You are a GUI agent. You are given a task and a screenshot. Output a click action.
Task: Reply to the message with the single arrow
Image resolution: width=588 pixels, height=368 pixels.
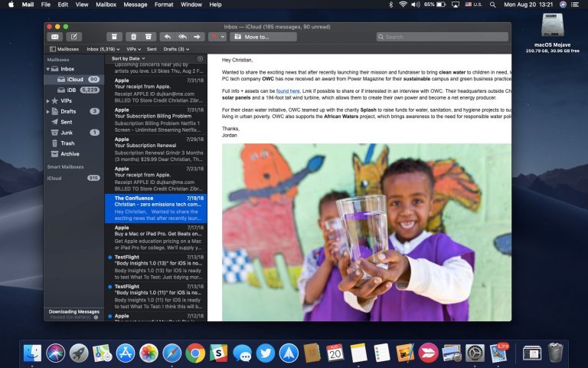(168, 37)
